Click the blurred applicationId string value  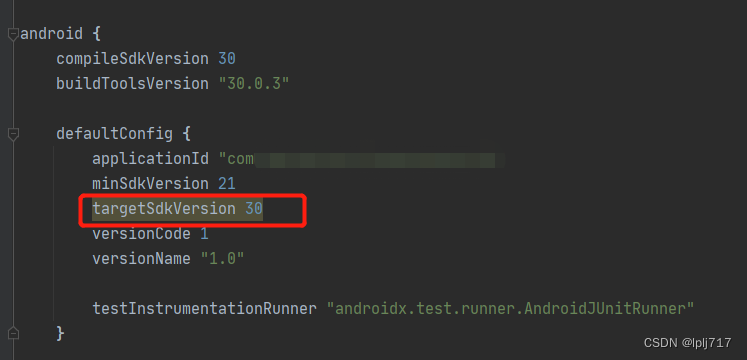(362, 160)
